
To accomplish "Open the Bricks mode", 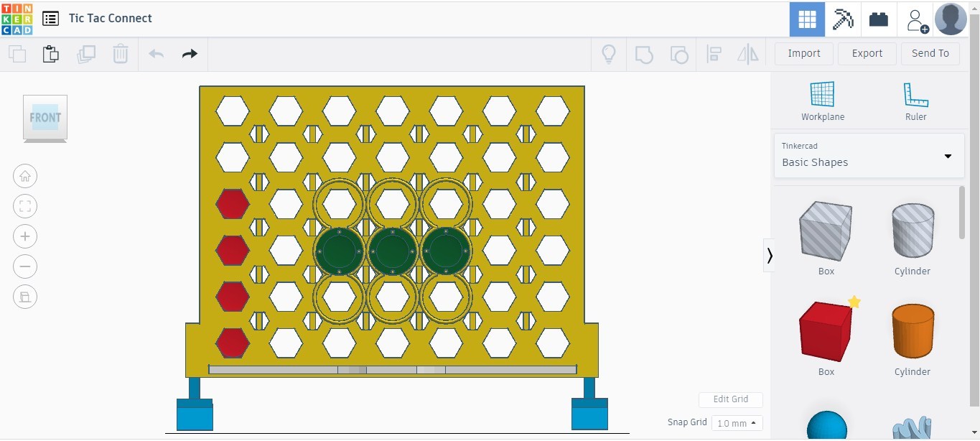I will [x=879, y=19].
